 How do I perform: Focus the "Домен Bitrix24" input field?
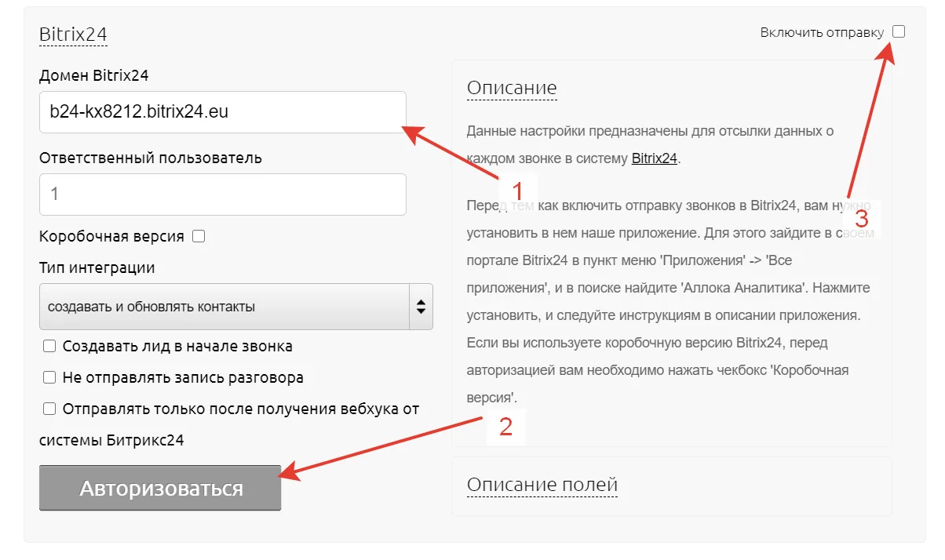[x=223, y=112]
